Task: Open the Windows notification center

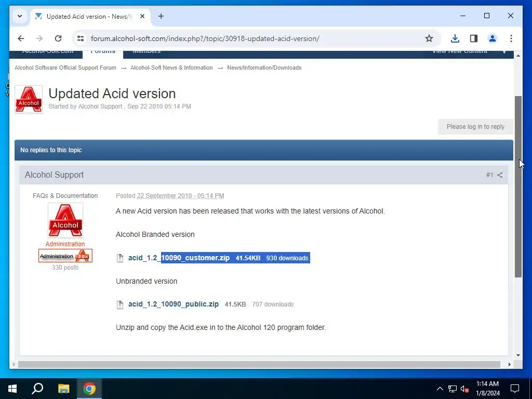Action: coord(515,389)
